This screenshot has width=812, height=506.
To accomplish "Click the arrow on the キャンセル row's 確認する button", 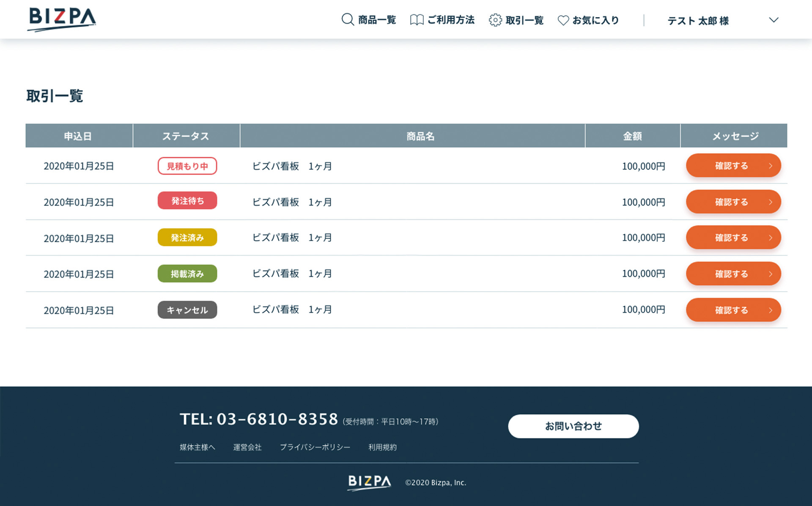I will (771, 310).
